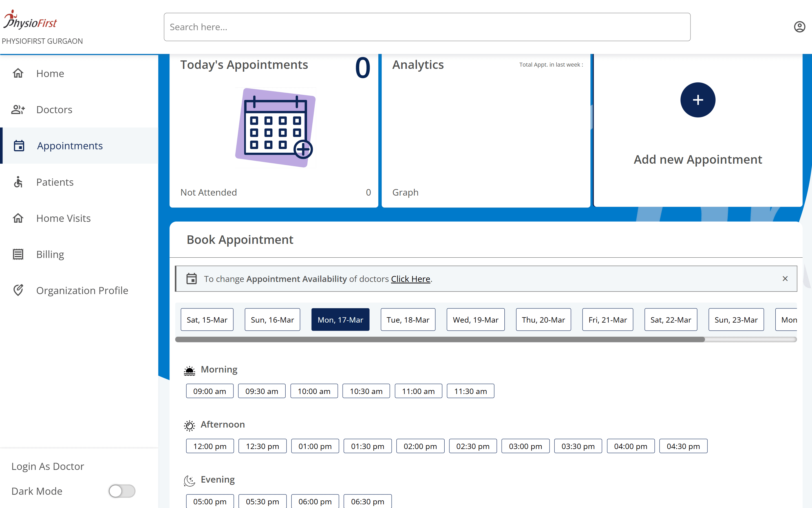
Task: Click the Doctors people icon
Action: click(18, 110)
